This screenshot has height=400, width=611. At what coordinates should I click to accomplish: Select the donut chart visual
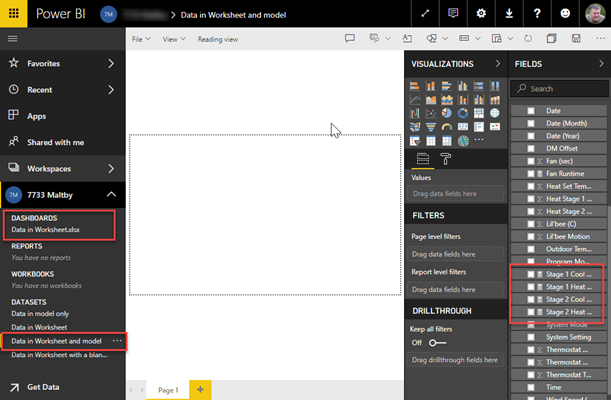point(463,113)
